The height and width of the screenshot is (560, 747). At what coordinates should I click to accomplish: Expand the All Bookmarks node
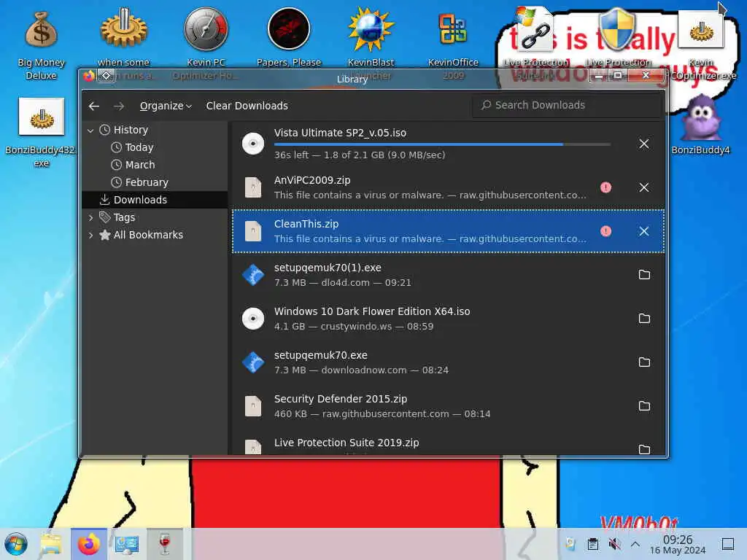(90, 236)
